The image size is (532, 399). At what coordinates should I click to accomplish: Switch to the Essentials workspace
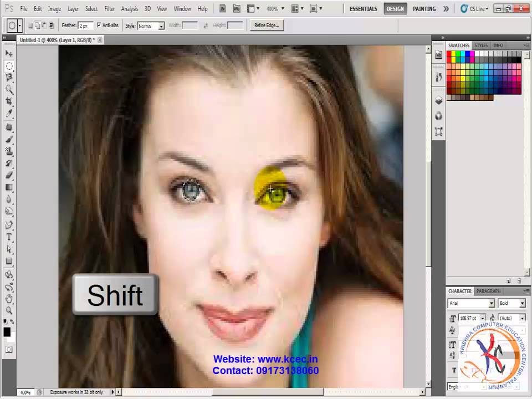tap(364, 9)
